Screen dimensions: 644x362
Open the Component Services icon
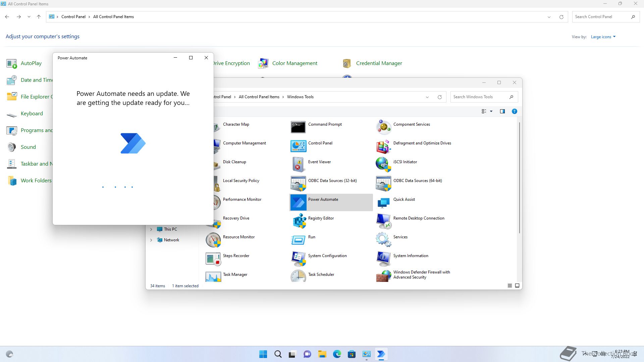[383, 127]
